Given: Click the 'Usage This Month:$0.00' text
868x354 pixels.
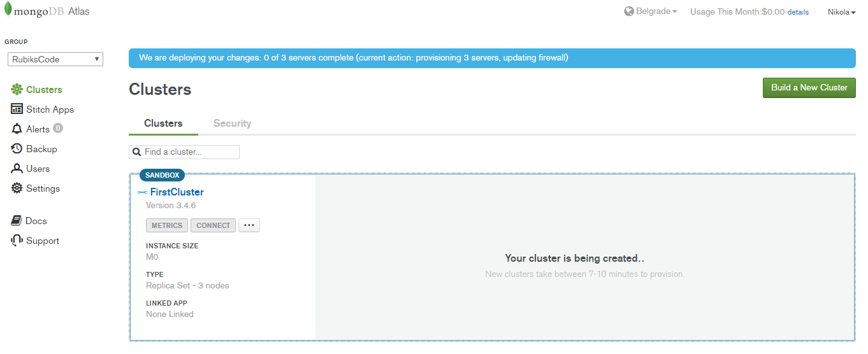Looking at the screenshot, I should pos(737,12).
